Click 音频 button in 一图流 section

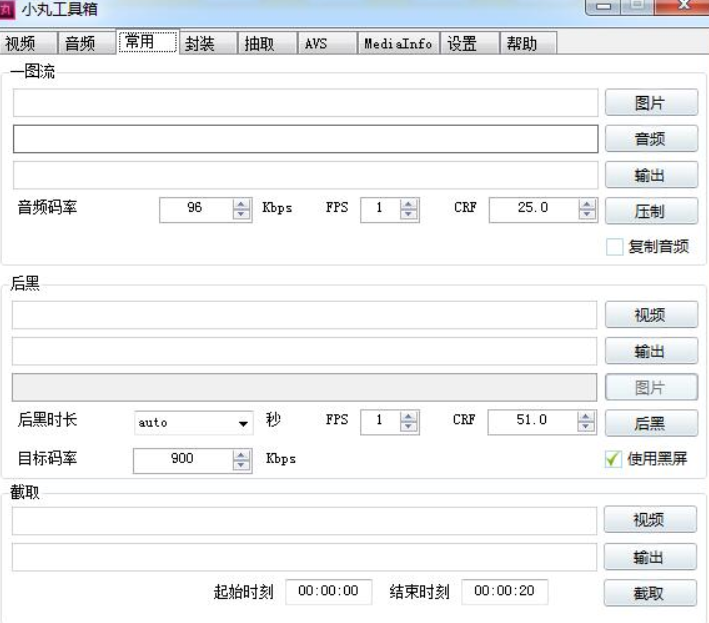[x=651, y=139]
